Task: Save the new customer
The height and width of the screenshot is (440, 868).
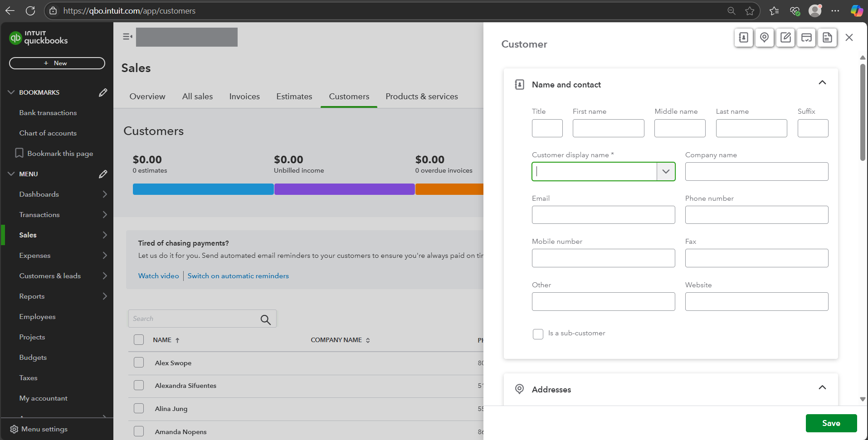Action: pos(831,423)
